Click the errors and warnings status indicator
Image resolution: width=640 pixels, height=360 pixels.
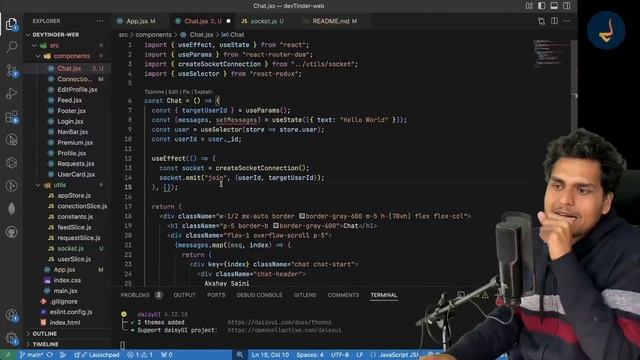140,355
